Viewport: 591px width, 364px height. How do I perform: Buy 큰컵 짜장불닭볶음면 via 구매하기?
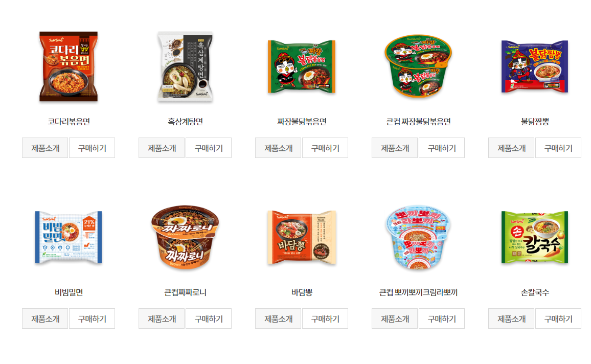[x=442, y=148]
